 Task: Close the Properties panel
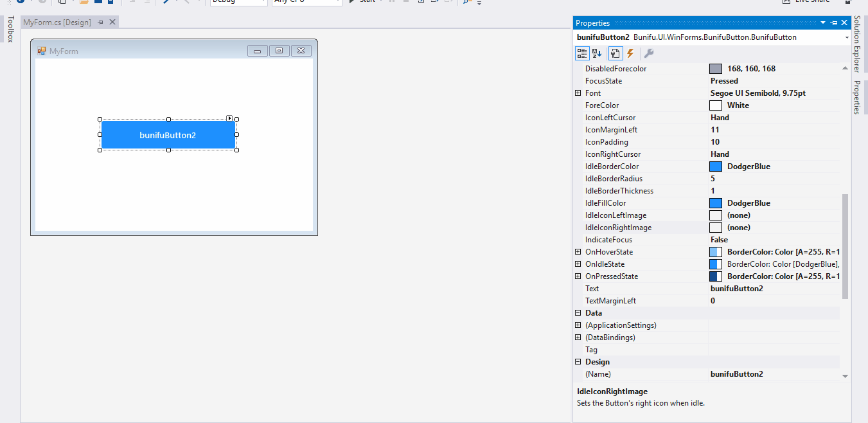(844, 23)
